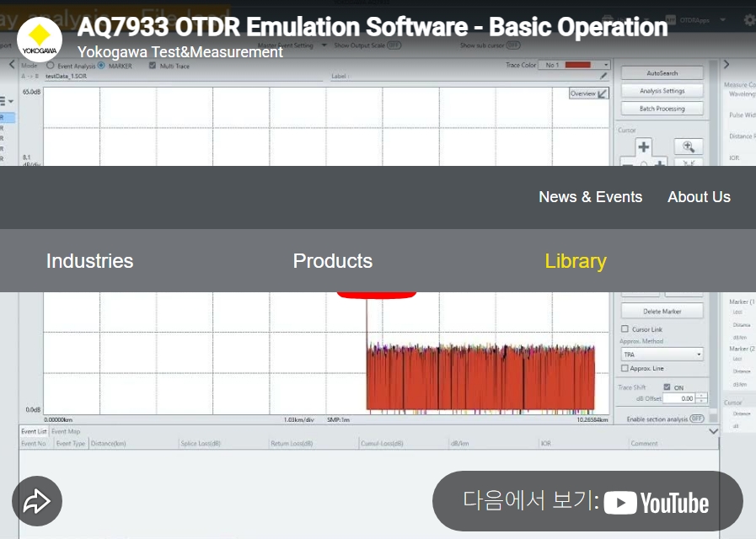This screenshot has height=539, width=756.
Task: Click the share arrow icon
Action: coord(37,501)
